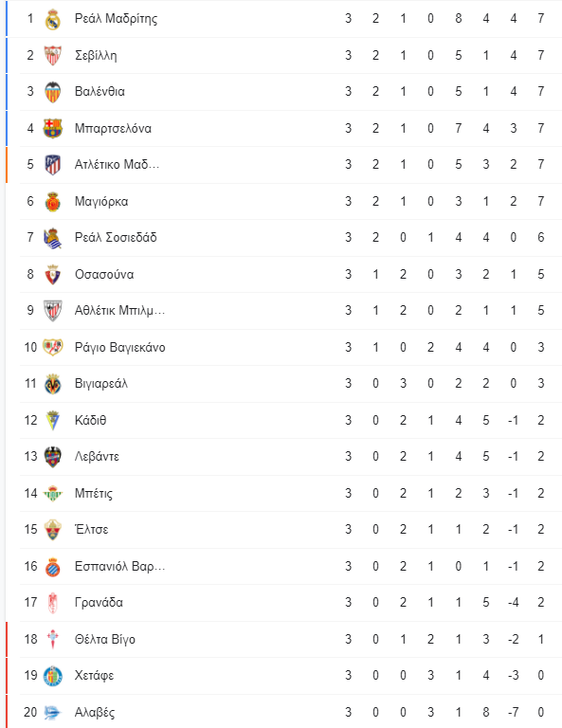Click the Mallorca club crest

point(52,202)
